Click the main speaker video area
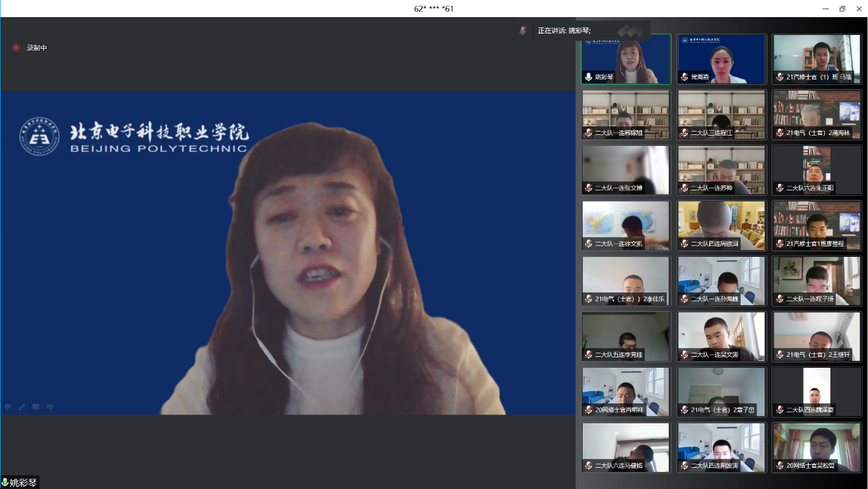Viewport: 868px width, 489px height. point(288,253)
